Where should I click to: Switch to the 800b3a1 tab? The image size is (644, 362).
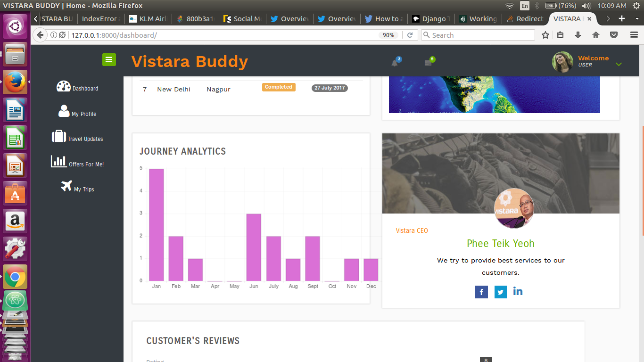coord(195,19)
